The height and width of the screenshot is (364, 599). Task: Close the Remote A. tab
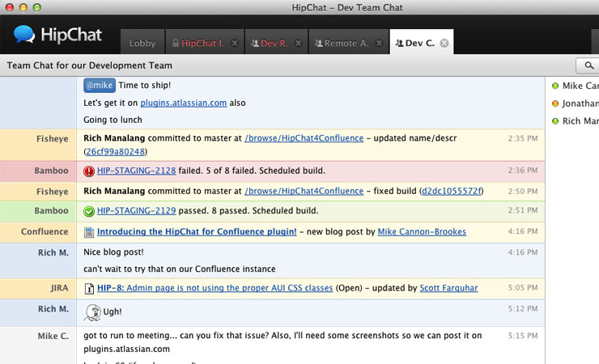(379, 43)
